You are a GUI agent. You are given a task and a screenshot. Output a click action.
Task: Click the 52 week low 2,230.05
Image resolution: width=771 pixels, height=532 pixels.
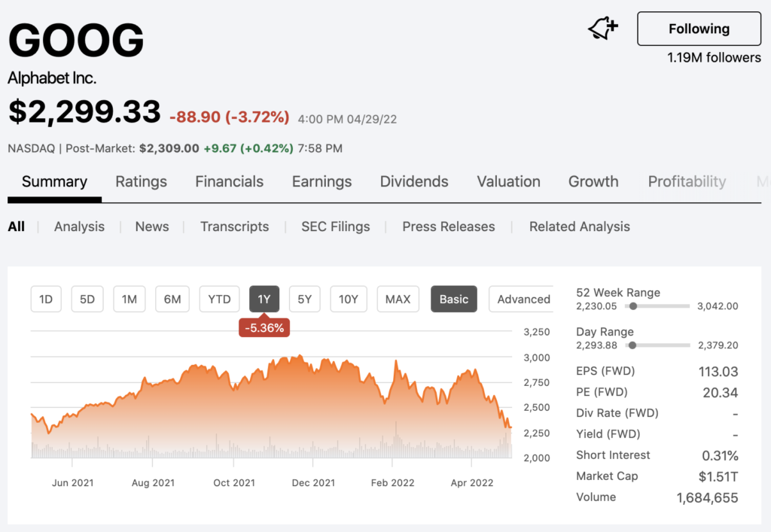[596, 306]
